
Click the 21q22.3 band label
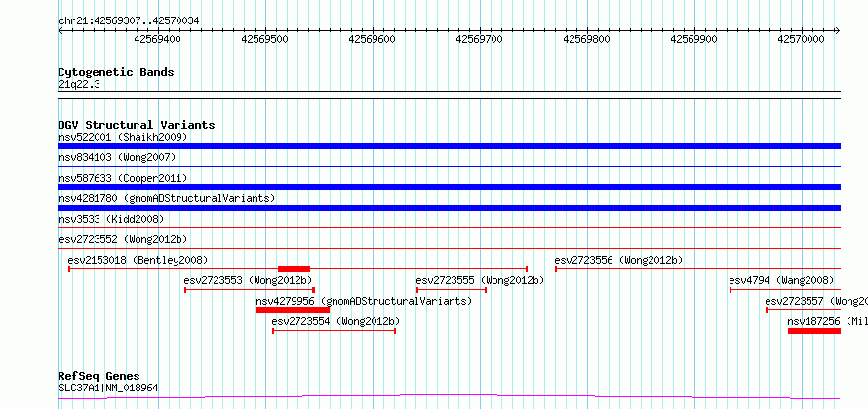79,85
